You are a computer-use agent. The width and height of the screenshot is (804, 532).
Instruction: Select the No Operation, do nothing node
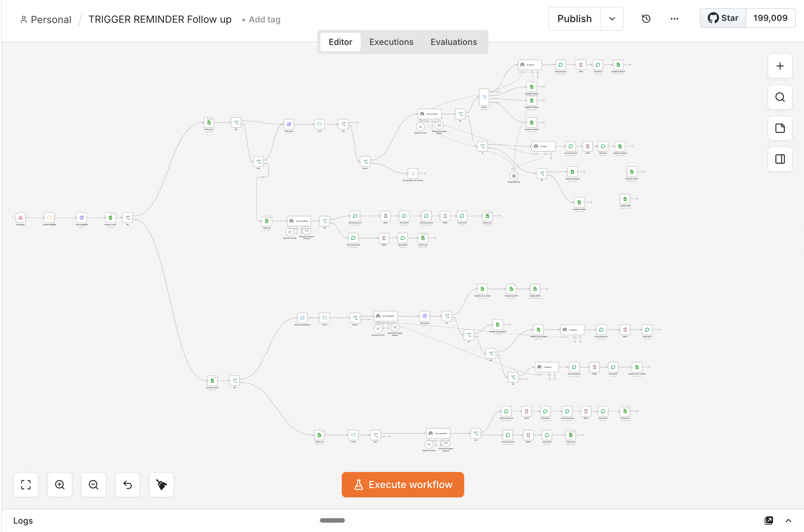(413, 173)
